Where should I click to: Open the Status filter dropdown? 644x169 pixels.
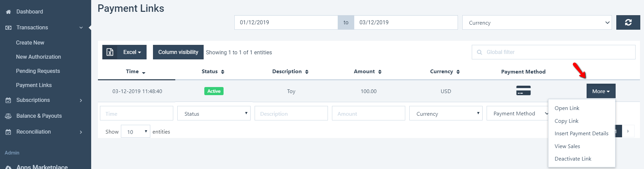coord(214,113)
